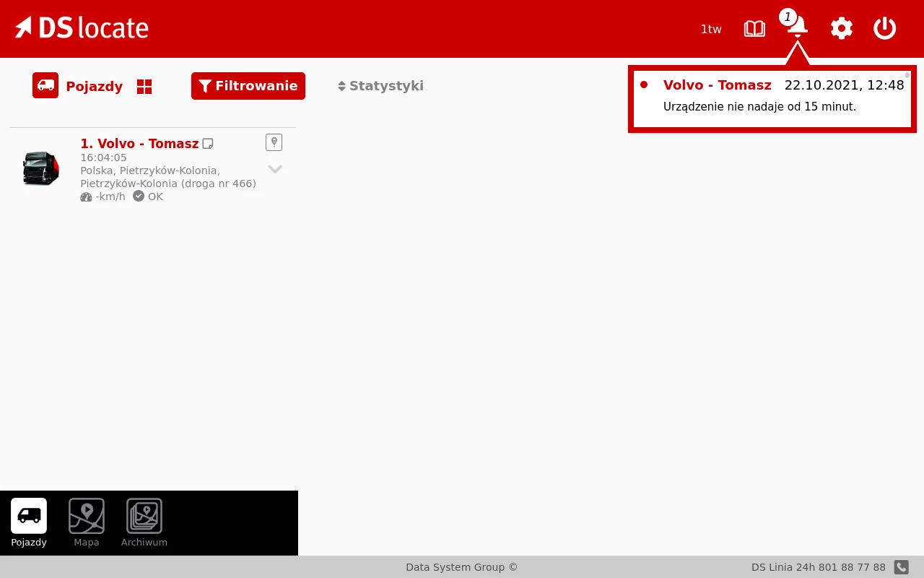
Task: Click DS Linia 24h 801 88 77 88
Action: coord(819,567)
